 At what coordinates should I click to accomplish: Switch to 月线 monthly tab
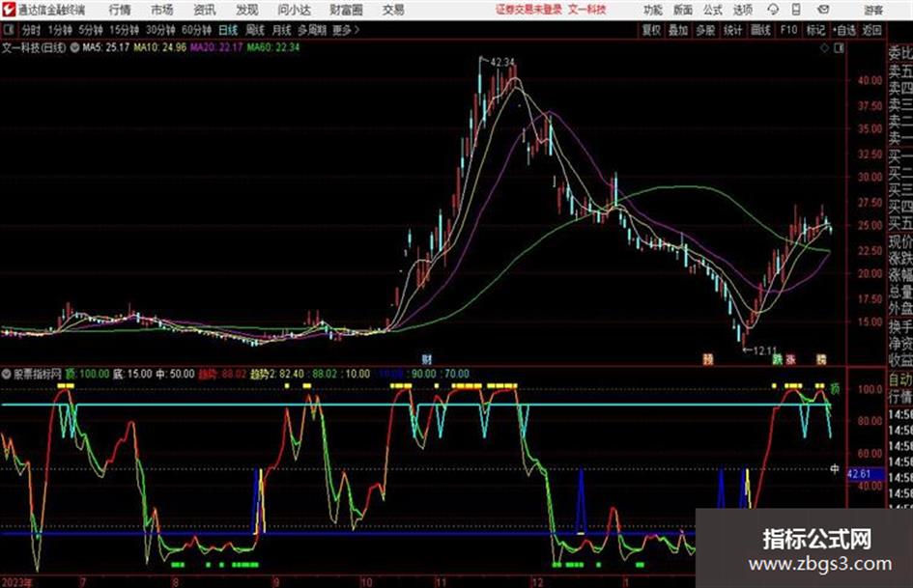(x=282, y=30)
